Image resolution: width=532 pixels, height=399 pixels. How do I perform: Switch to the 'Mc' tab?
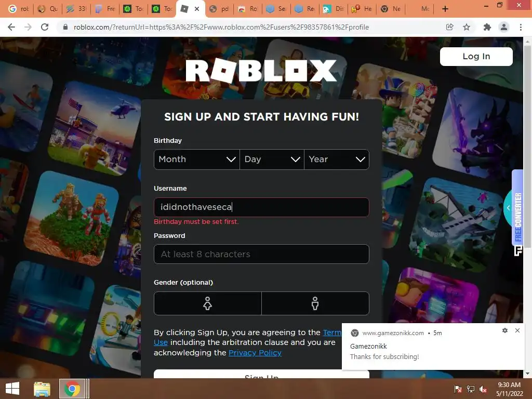pos(419,9)
